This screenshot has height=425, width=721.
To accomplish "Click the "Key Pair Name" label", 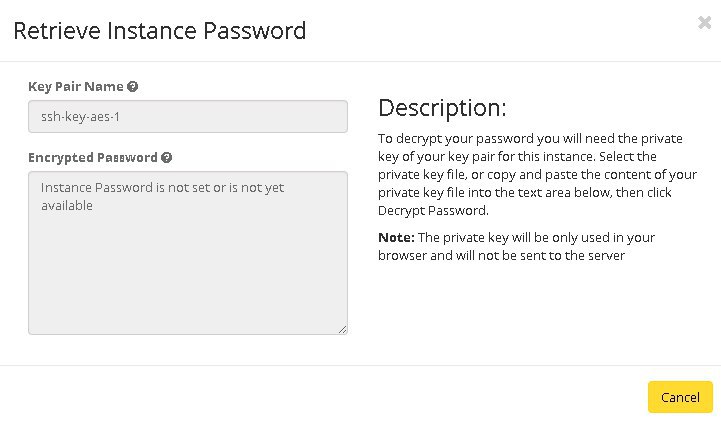I will tap(76, 87).
